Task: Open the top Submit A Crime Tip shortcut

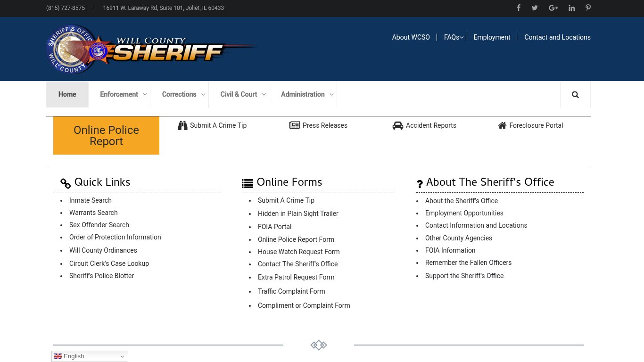Action: [x=218, y=125]
